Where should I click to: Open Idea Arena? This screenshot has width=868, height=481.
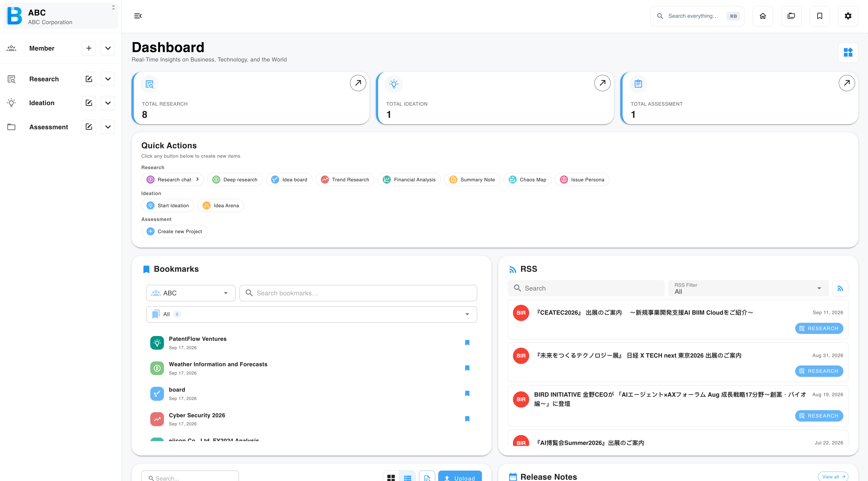221,206
